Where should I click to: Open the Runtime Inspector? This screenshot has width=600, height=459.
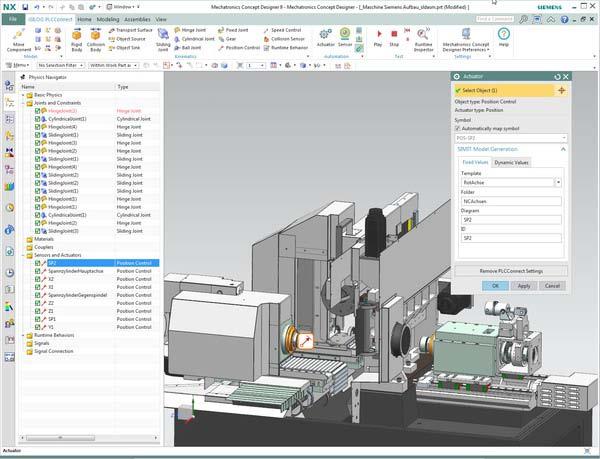(x=424, y=40)
